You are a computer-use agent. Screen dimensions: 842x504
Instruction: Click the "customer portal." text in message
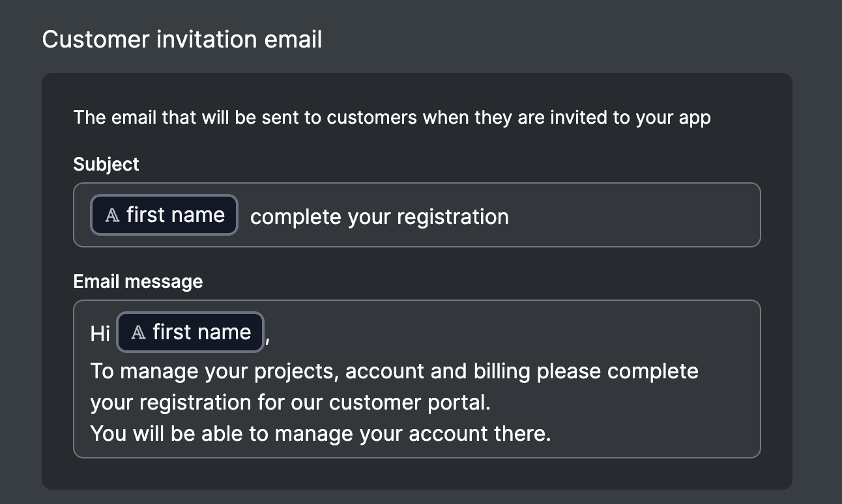click(409, 402)
